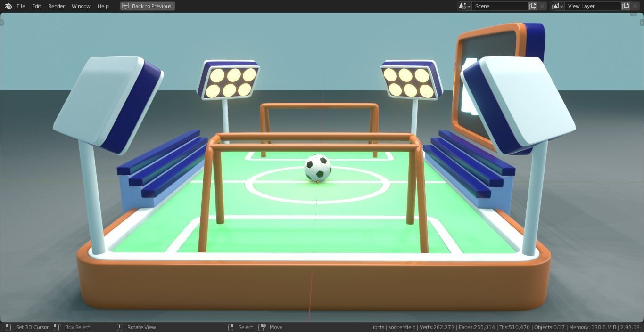Viewport: 644px width, 332px height.
Task: Click the Select mouse icon in status bar
Action: 231,327
